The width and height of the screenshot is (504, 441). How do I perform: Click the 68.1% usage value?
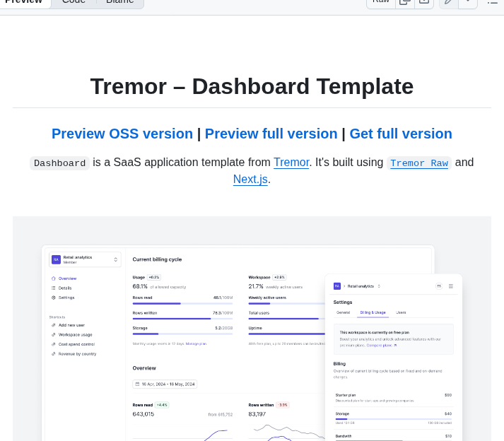(140, 286)
